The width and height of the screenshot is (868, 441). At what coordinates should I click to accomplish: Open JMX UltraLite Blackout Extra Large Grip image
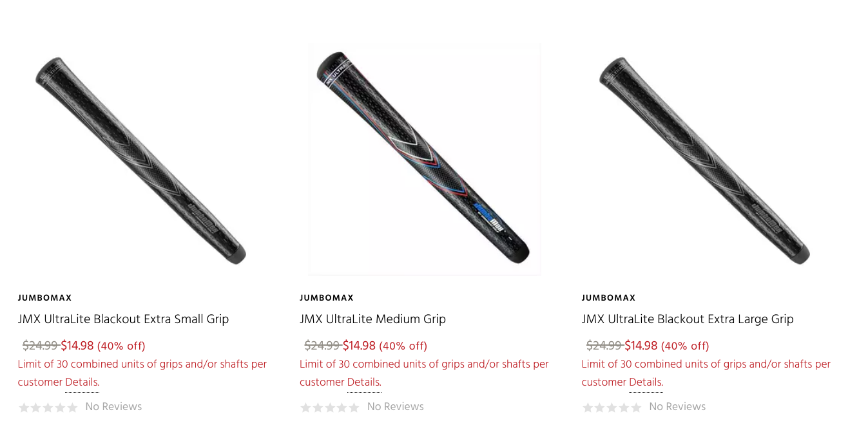click(705, 160)
